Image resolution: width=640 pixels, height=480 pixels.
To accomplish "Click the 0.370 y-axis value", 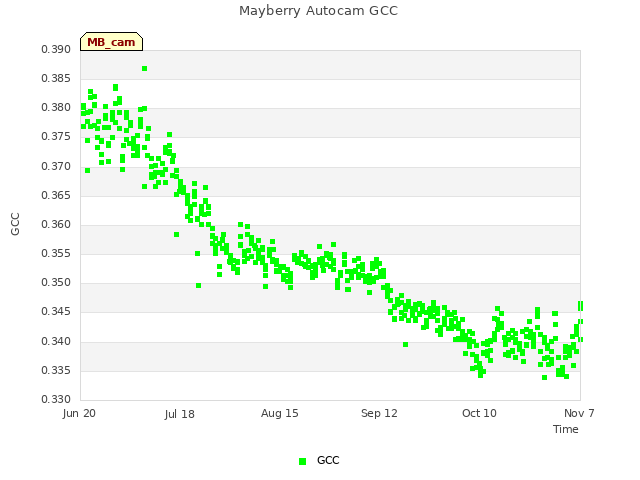I will 56,167.
